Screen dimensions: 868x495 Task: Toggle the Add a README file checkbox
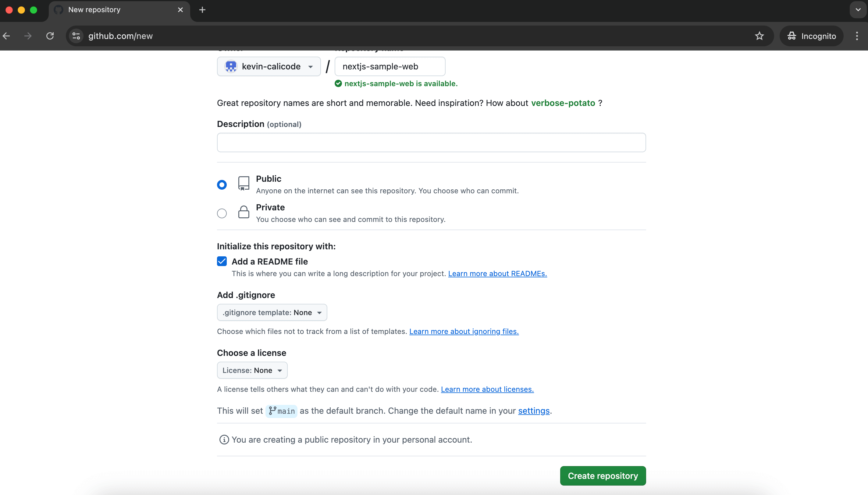point(222,262)
